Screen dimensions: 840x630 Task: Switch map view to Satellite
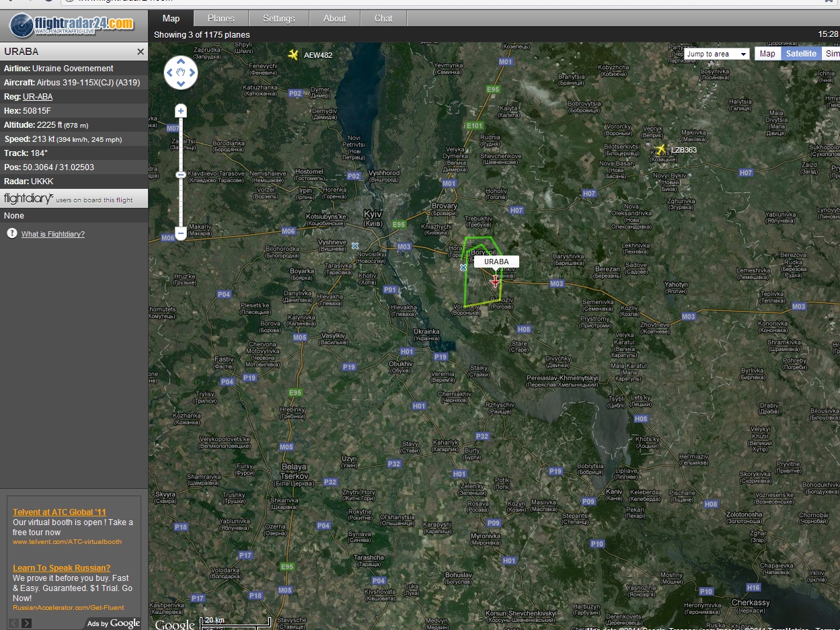tap(800, 54)
